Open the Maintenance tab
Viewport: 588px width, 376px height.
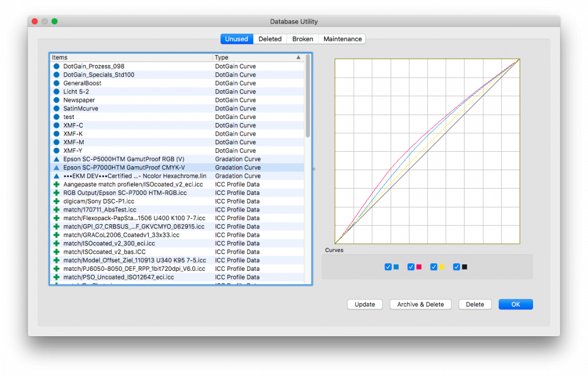pos(342,39)
